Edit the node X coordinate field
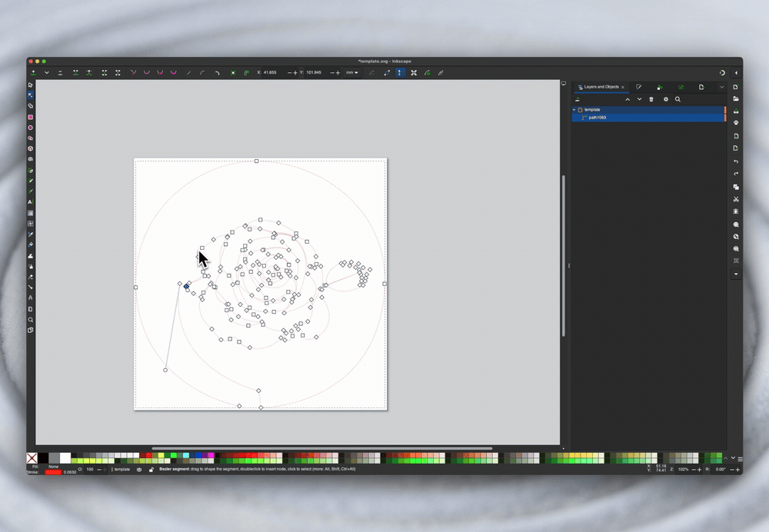769x532 pixels. 274,72
